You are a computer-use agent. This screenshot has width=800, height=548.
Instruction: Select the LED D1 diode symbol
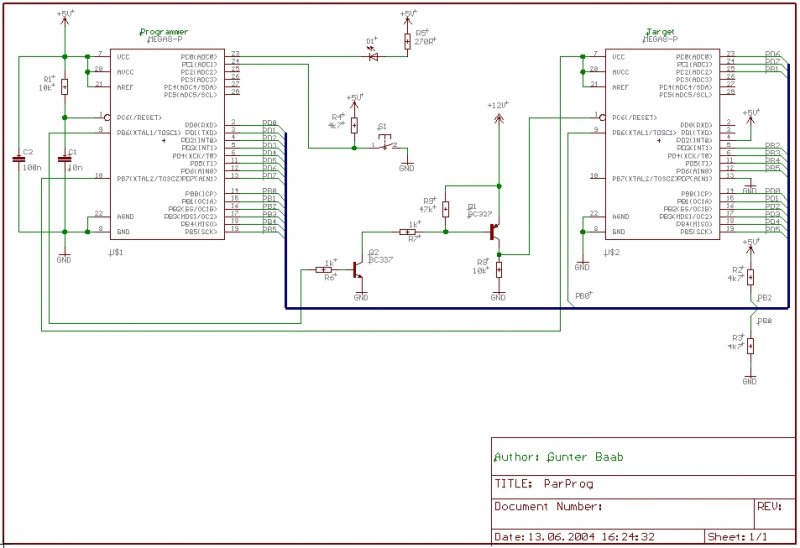tap(373, 56)
